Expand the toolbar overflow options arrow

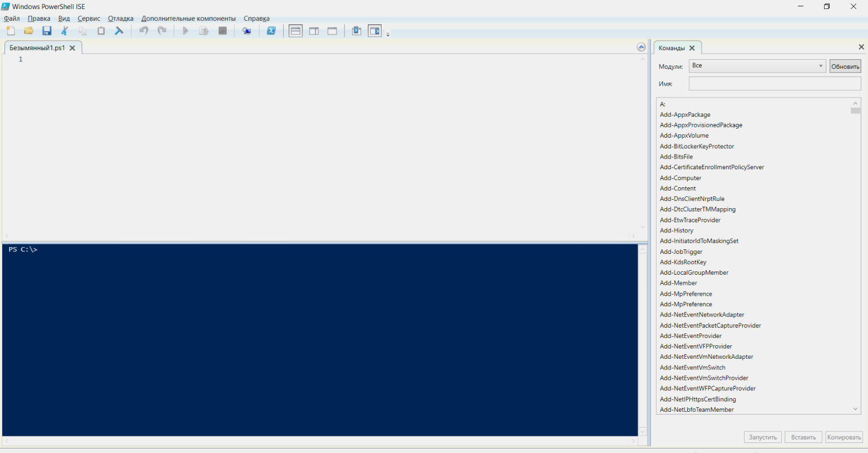point(388,35)
